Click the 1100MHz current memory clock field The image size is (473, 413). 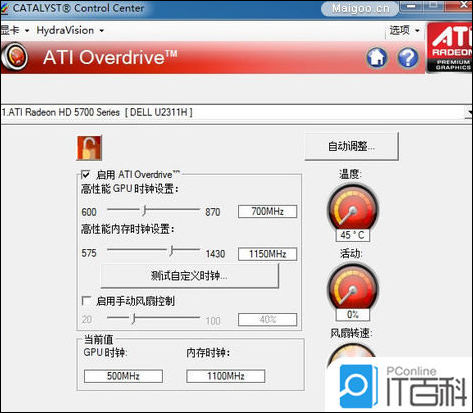[x=226, y=376]
